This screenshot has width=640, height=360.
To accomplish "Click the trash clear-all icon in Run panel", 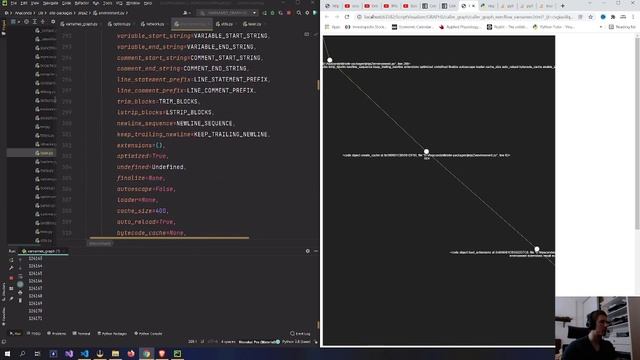I will click(20, 300).
